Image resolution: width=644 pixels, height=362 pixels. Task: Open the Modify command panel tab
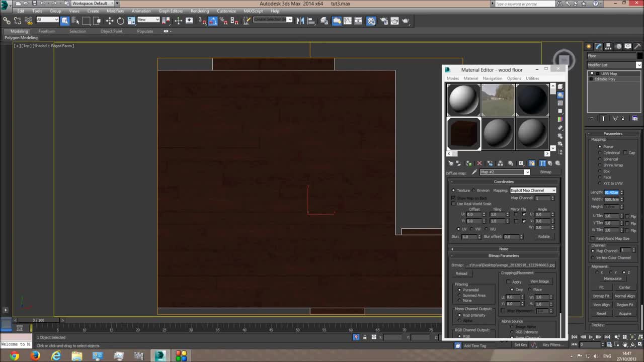[x=598, y=46]
